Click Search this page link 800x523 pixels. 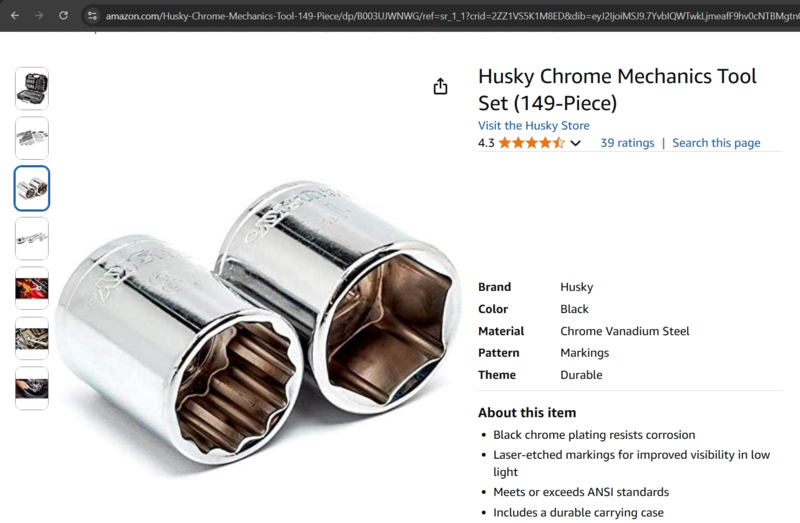(716, 143)
